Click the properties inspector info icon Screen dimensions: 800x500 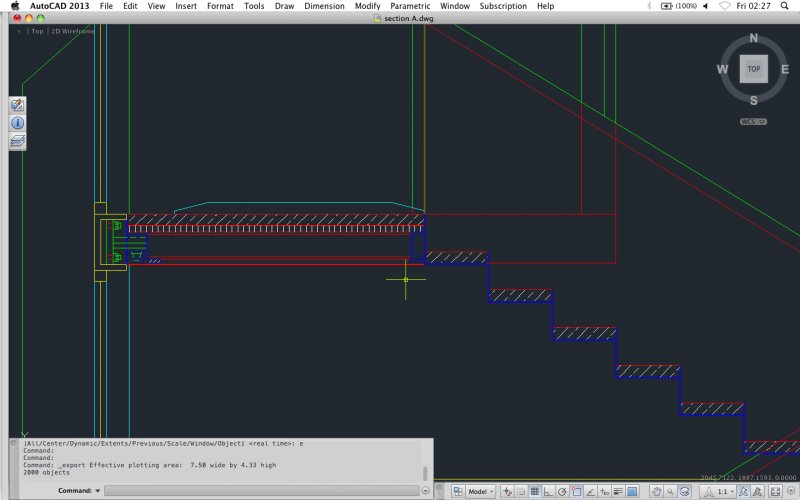(x=17, y=123)
